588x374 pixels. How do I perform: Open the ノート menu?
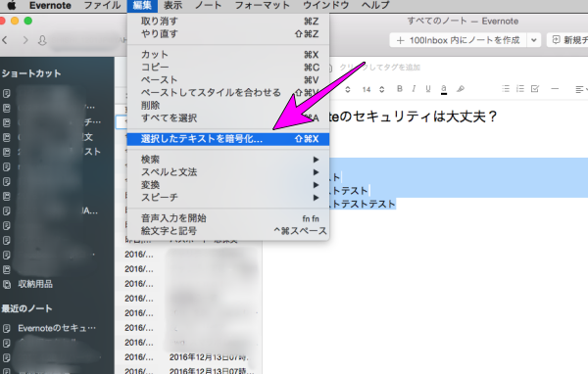click(208, 5)
